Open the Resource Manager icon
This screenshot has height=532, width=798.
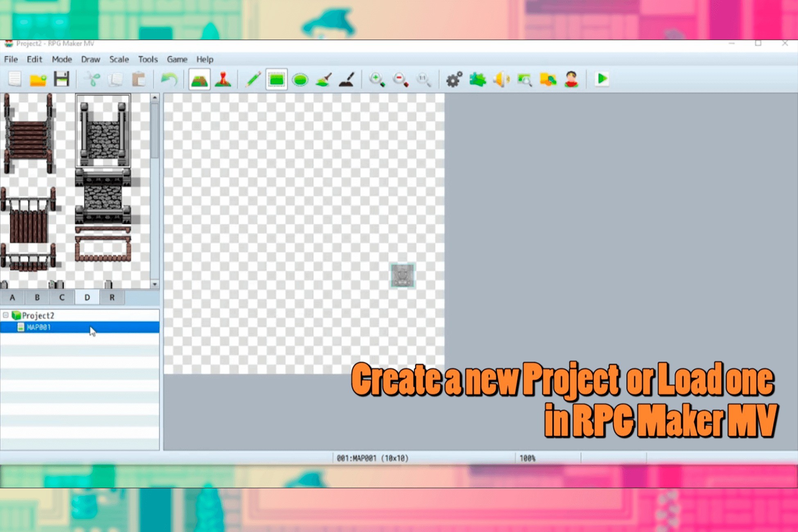(x=548, y=79)
